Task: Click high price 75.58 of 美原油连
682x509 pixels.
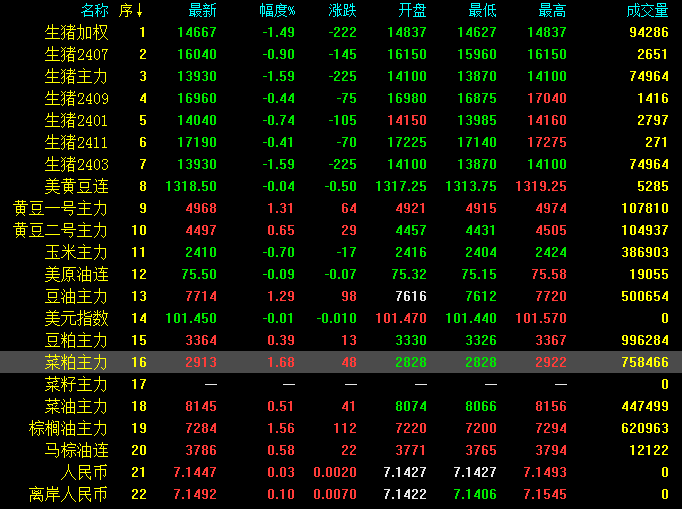Action: point(549,275)
